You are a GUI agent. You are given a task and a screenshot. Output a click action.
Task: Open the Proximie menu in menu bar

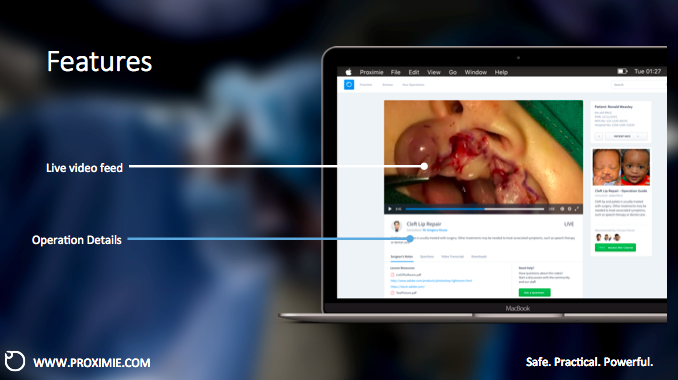click(371, 72)
